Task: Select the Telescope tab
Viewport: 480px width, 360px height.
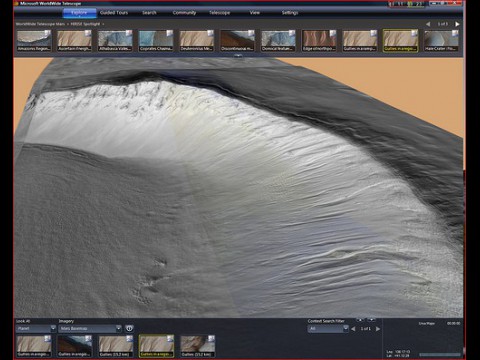Action: (x=220, y=13)
